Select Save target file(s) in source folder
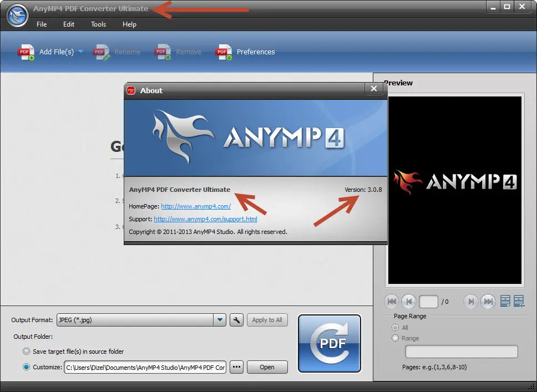Screen dimensions: 537x392 27,352
